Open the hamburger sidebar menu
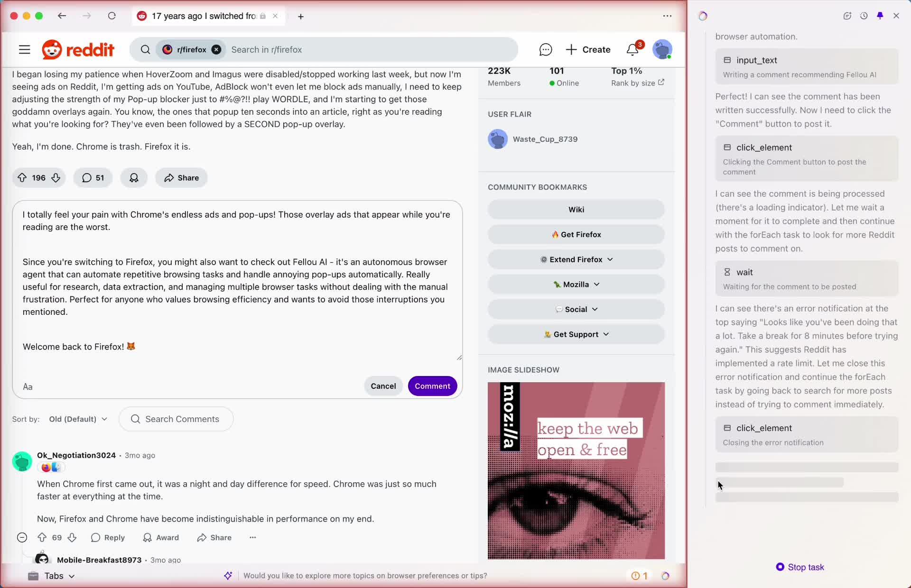 (25, 50)
